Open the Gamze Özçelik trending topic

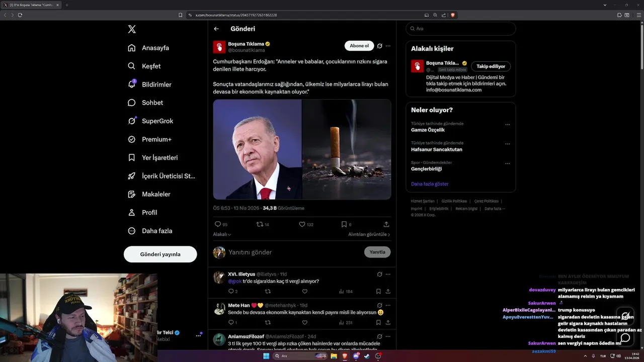[x=428, y=130]
